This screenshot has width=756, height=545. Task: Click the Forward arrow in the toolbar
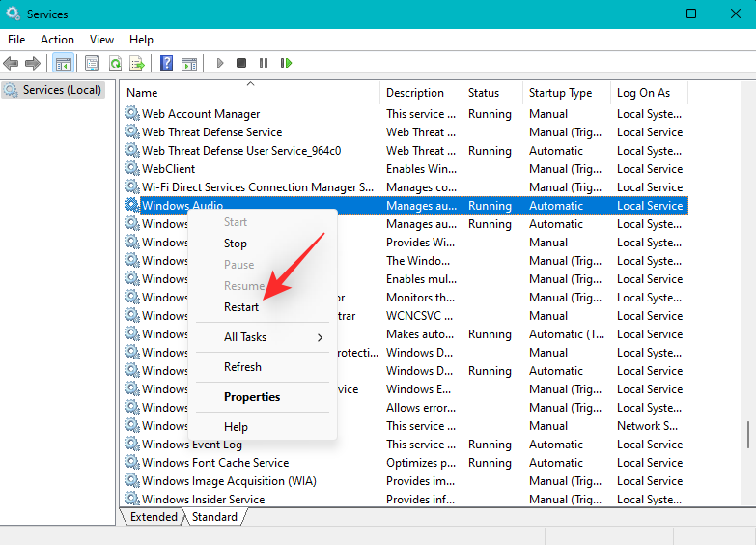(33, 63)
